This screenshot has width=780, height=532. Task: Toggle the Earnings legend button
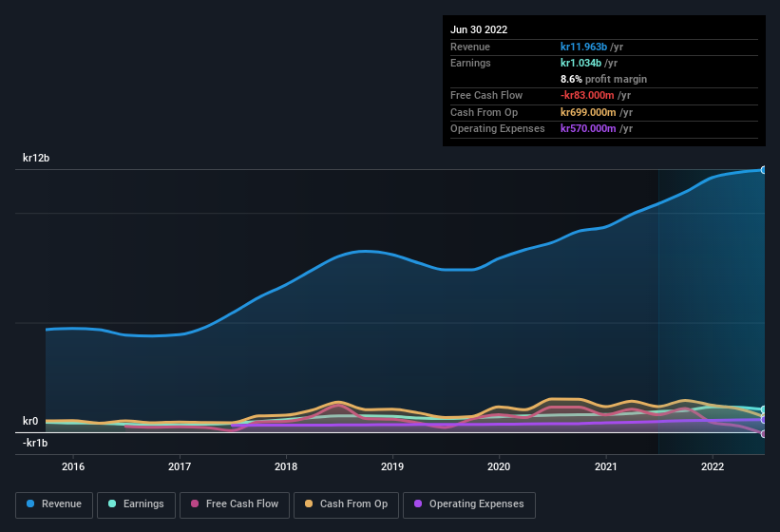click(136, 504)
